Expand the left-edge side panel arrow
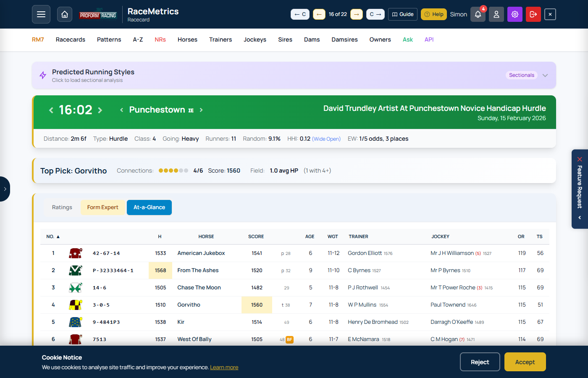588x378 pixels. [x=5, y=189]
